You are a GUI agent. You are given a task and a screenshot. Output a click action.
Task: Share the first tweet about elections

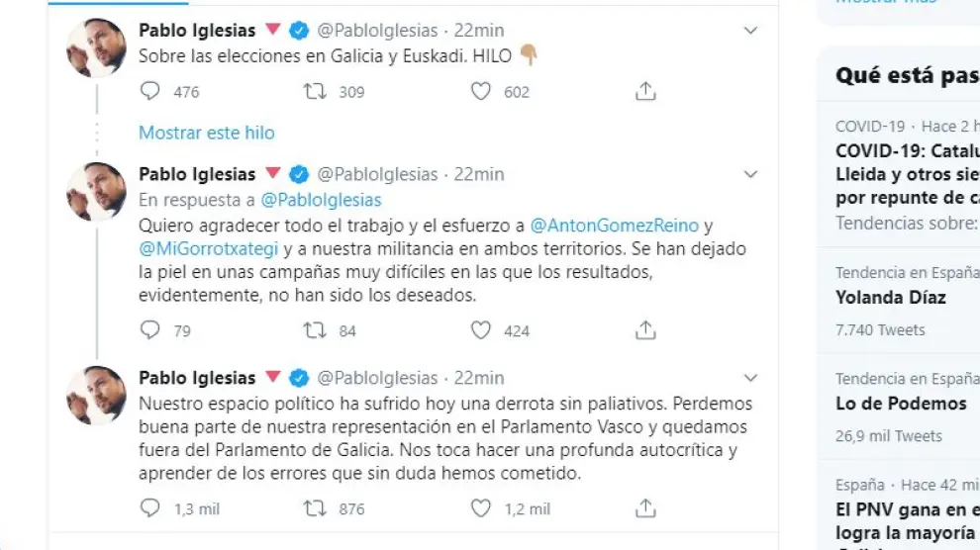pyautogui.click(x=645, y=92)
